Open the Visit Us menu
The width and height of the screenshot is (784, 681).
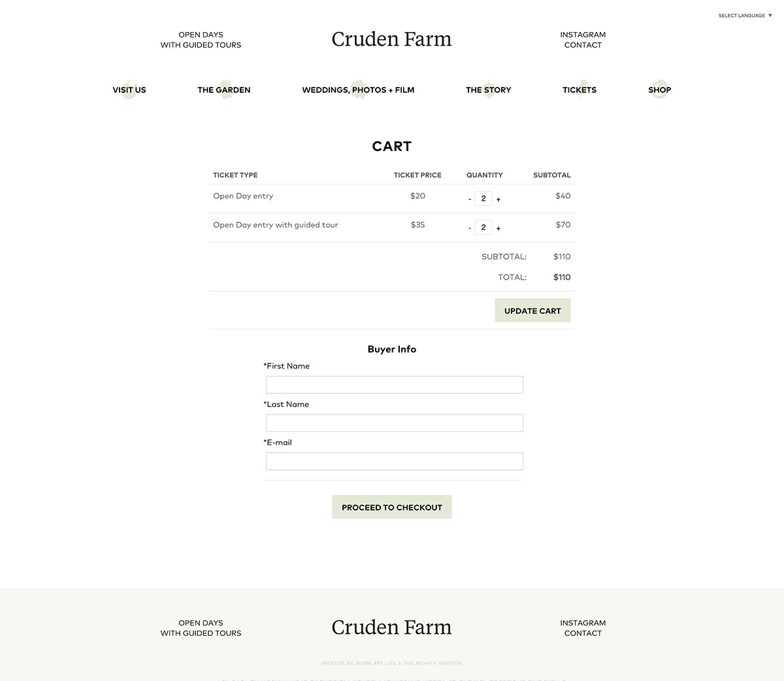click(x=129, y=90)
